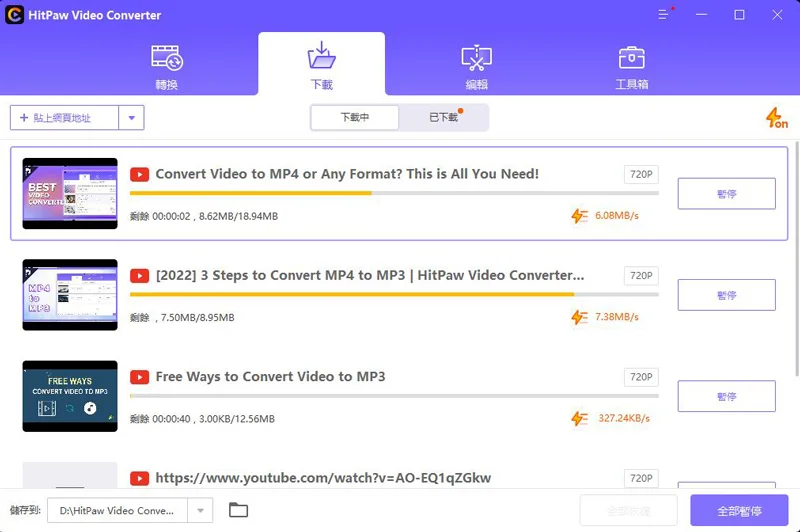
Task: Click 720P badge of Free Ways video
Action: point(641,377)
